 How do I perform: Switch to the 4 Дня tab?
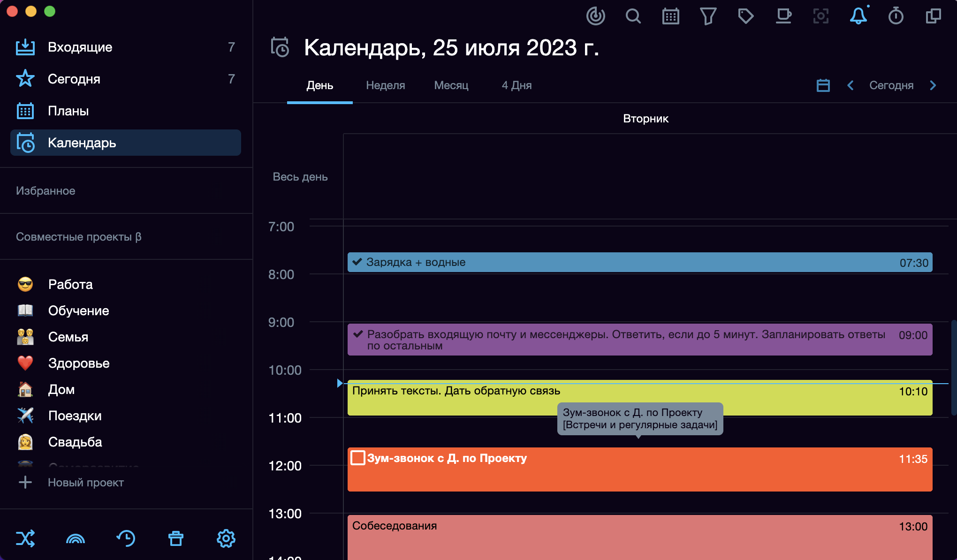(x=517, y=85)
